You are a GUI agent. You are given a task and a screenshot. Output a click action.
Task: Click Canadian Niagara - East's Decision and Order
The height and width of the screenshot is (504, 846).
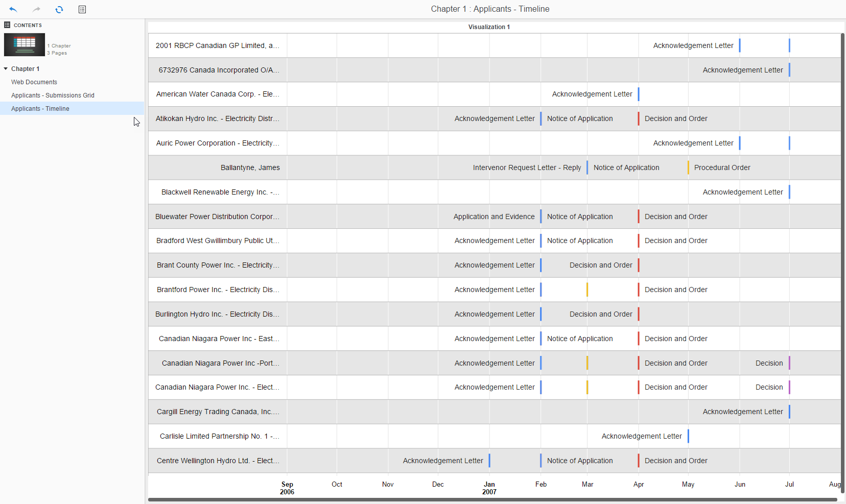676,339
